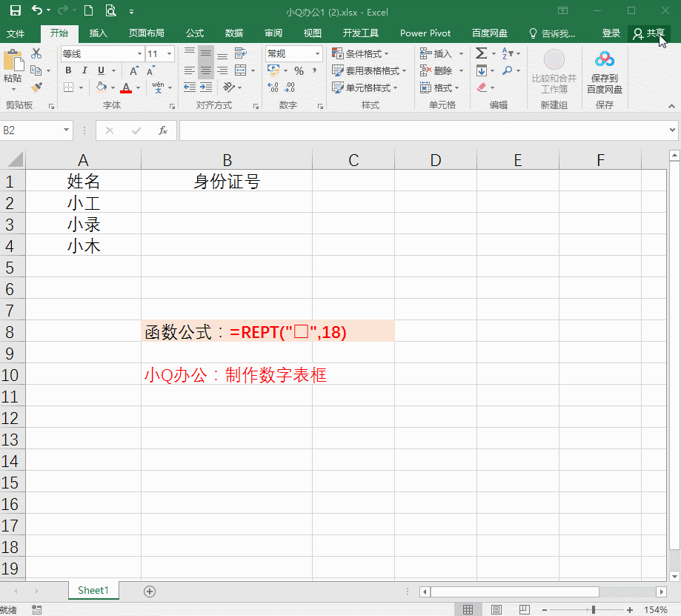This screenshot has height=616, width=681.
Task: Increase the cell indent
Action: (x=206, y=87)
